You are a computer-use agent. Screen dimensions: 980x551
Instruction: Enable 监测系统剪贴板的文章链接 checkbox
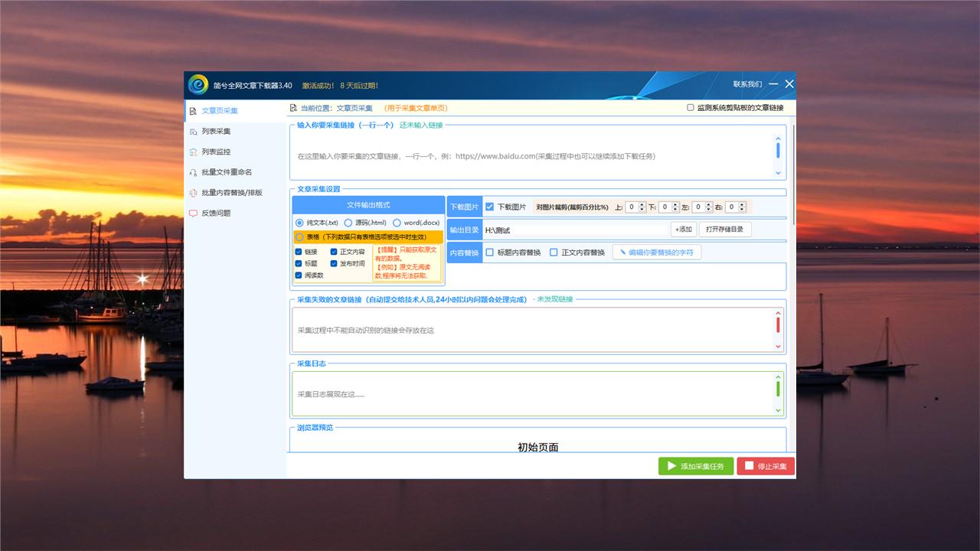[691, 108]
